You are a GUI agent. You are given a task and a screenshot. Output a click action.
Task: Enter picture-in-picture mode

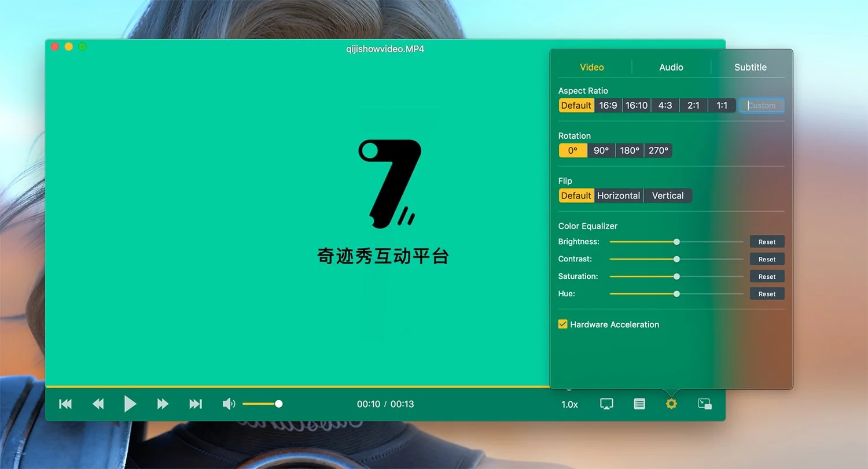(705, 404)
